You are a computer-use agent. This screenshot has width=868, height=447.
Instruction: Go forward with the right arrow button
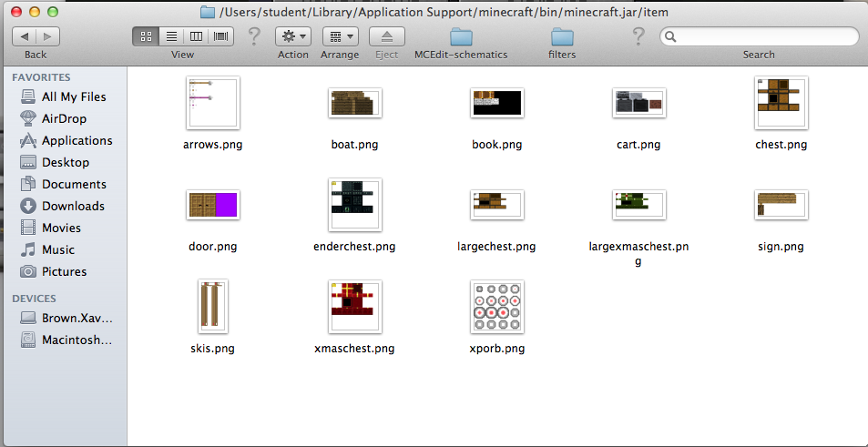[47, 37]
